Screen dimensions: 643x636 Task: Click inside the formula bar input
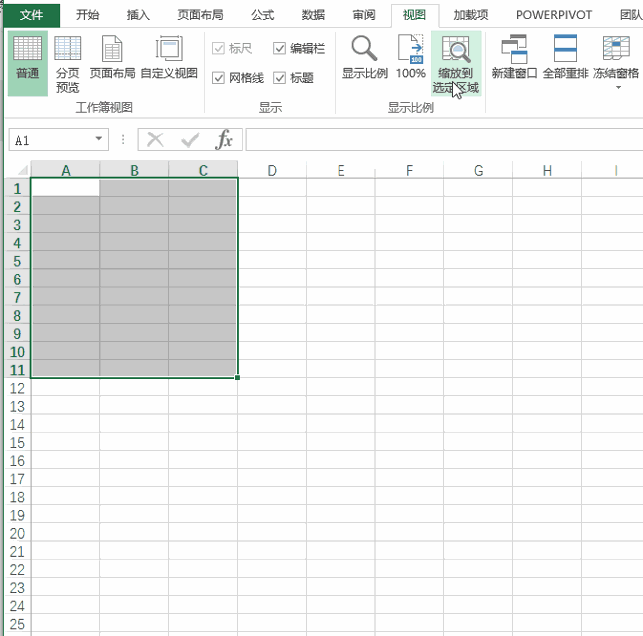[440, 140]
